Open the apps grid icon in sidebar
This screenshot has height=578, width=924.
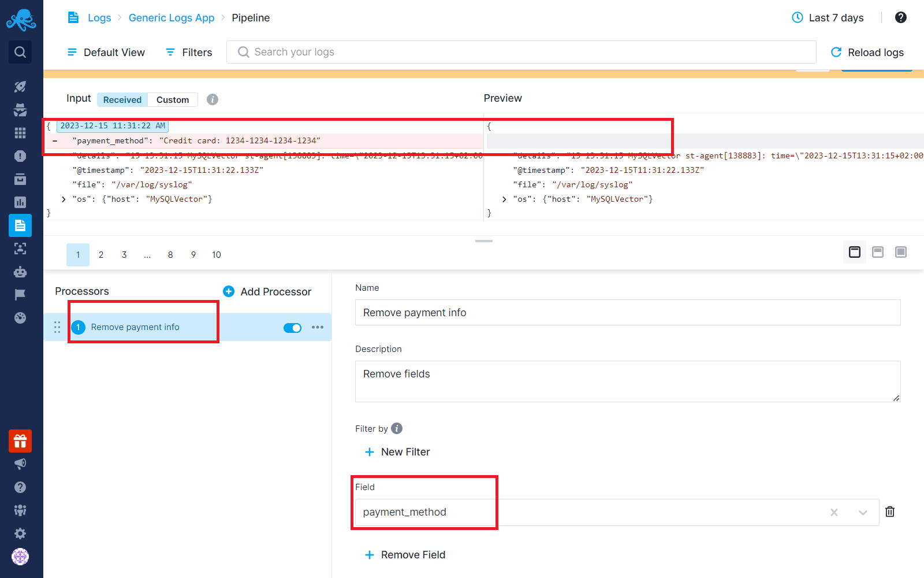click(20, 133)
